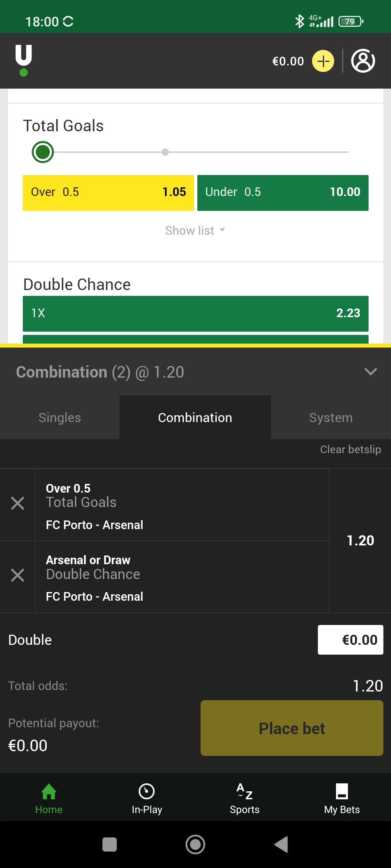The width and height of the screenshot is (391, 868).
Task: Open the user account profile icon
Action: pyautogui.click(x=363, y=61)
